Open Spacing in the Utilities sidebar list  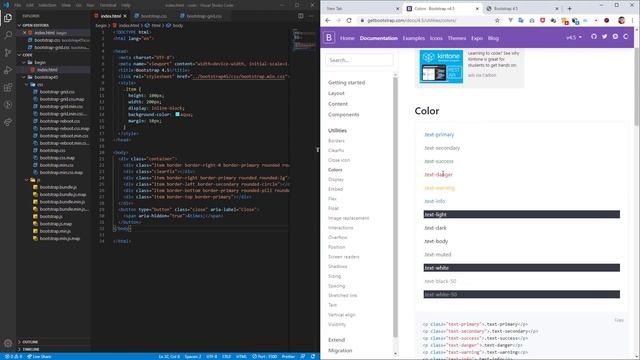pyautogui.click(x=336, y=286)
